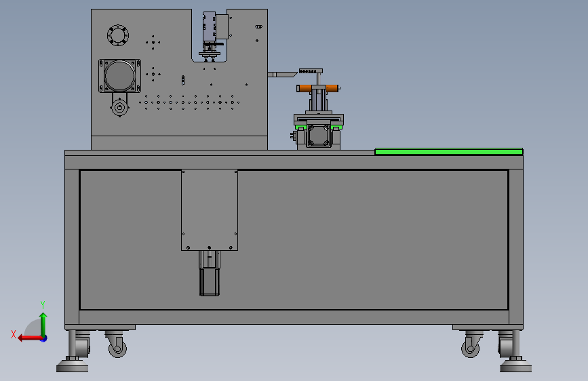Select the large round motor housing on panel
Image resolution: width=588 pixels, height=381 pixels.
[x=119, y=75]
